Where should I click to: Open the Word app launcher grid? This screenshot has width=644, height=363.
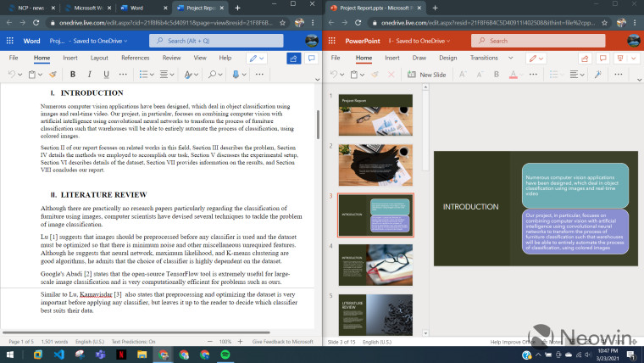(x=10, y=41)
